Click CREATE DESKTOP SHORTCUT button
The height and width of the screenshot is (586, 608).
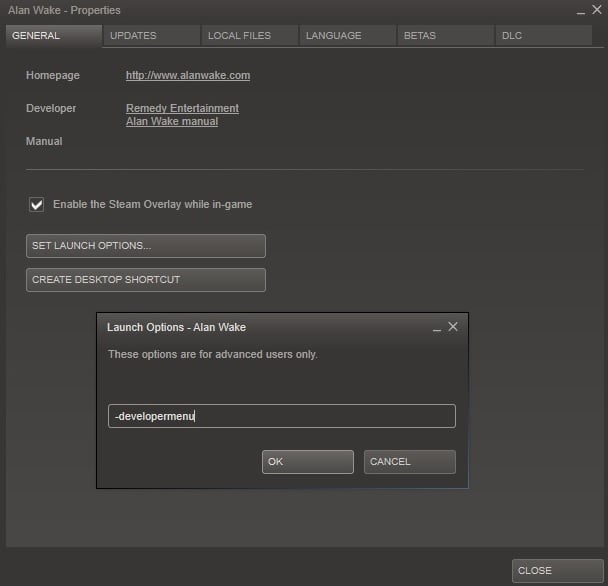click(146, 280)
